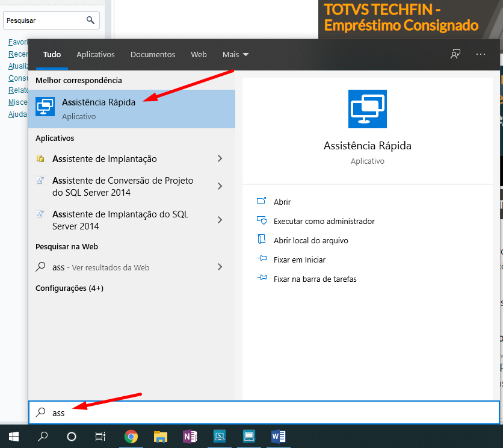Click the magnifier icon in the search box
Screen dimensions: 503x448
[40, 412]
